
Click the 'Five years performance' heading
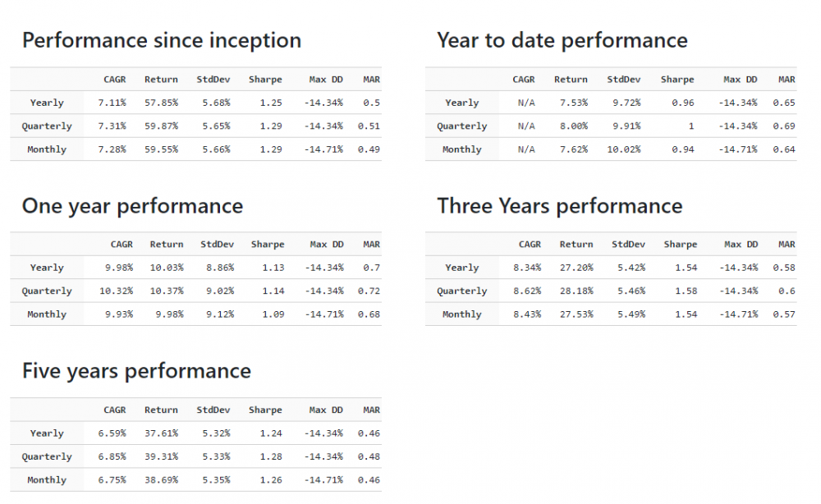click(x=136, y=371)
